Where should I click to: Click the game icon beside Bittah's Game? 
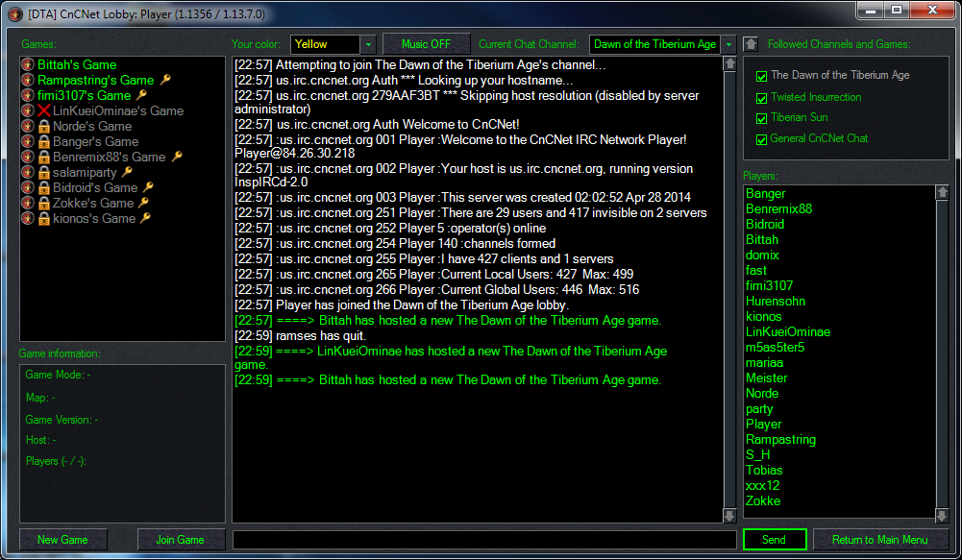28,64
